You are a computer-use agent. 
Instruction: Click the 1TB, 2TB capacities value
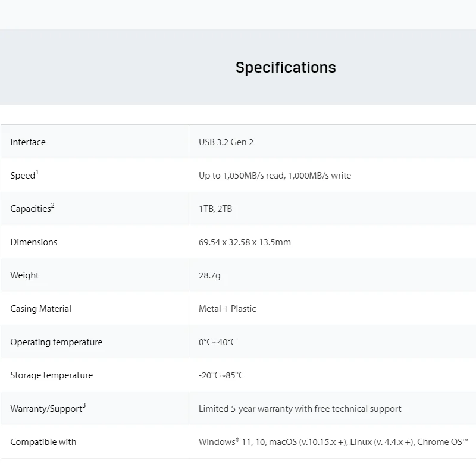pos(215,209)
